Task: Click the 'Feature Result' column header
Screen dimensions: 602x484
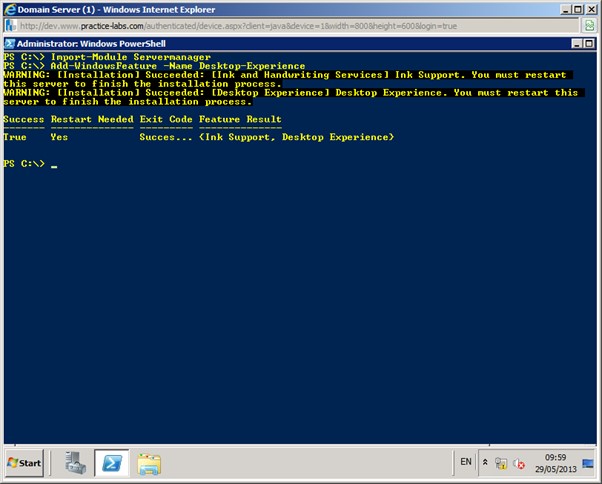Action: [240, 119]
